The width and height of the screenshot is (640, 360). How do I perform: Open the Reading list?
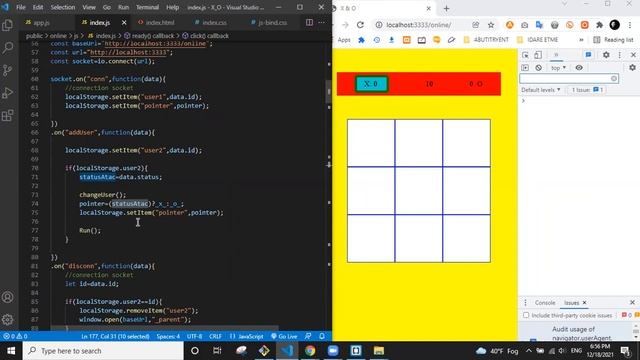tap(613, 40)
